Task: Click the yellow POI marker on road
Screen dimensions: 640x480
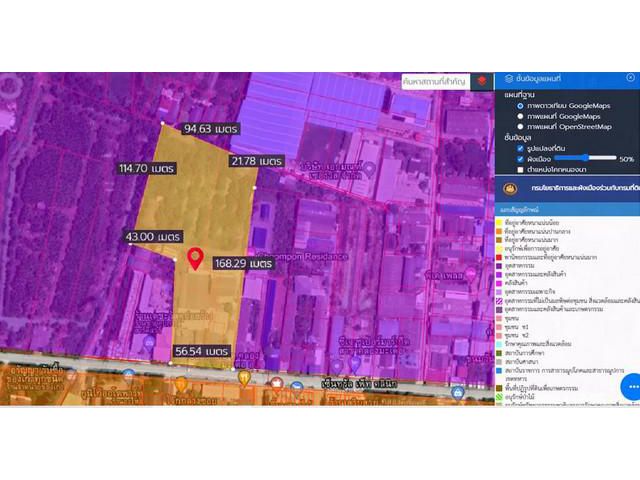Action: point(243,377)
